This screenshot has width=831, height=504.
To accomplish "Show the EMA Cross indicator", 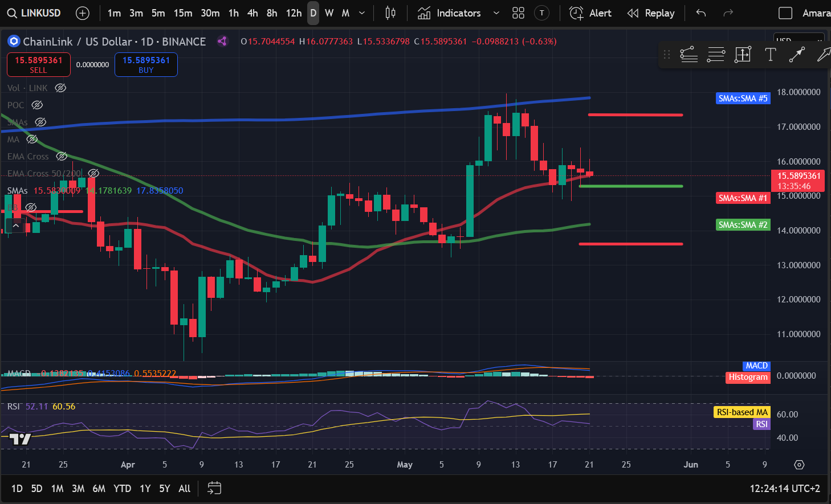I will 62,156.
